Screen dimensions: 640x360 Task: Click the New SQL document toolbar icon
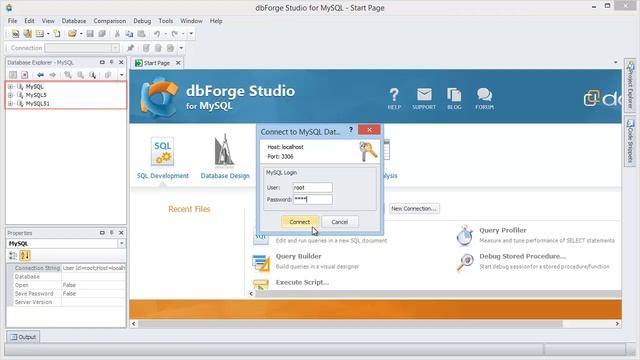point(15,34)
